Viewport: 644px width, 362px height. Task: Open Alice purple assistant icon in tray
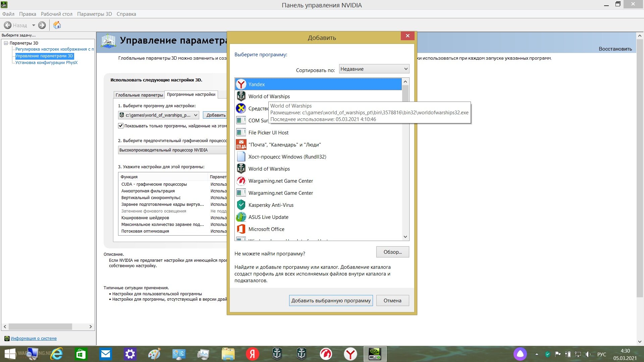(520, 354)
